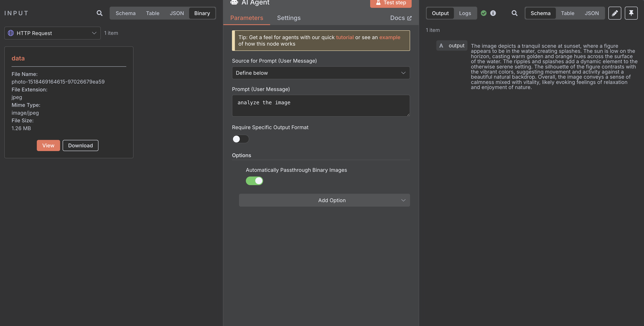Switch Input view to Schema

pyautogui.click(x=125, y=13)
